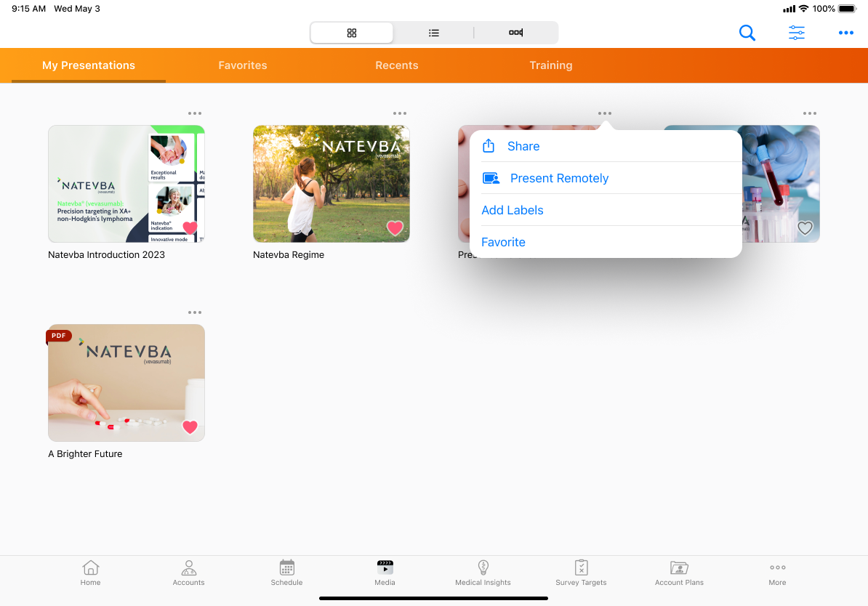Open A Brighter Future PDF thumbnail
Image resolution: width=868 pixels, height=606 pixels.
click(x=126, y=383)
